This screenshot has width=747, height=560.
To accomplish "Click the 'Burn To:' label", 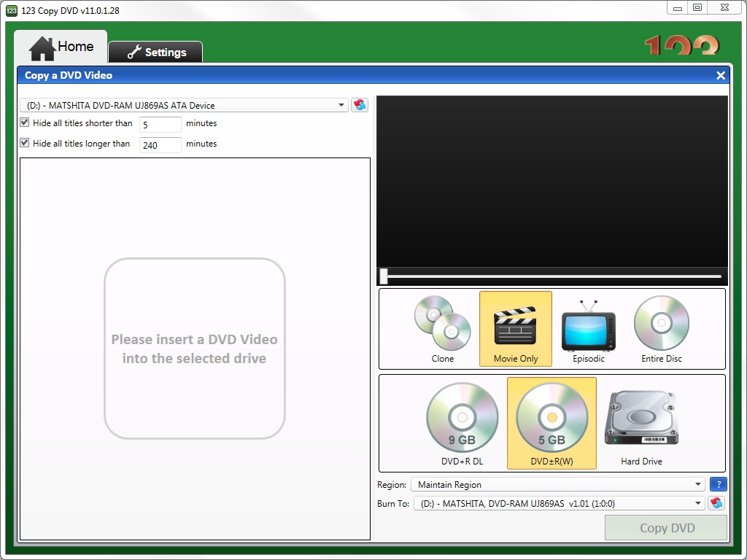I will click(x=393, y=503).
